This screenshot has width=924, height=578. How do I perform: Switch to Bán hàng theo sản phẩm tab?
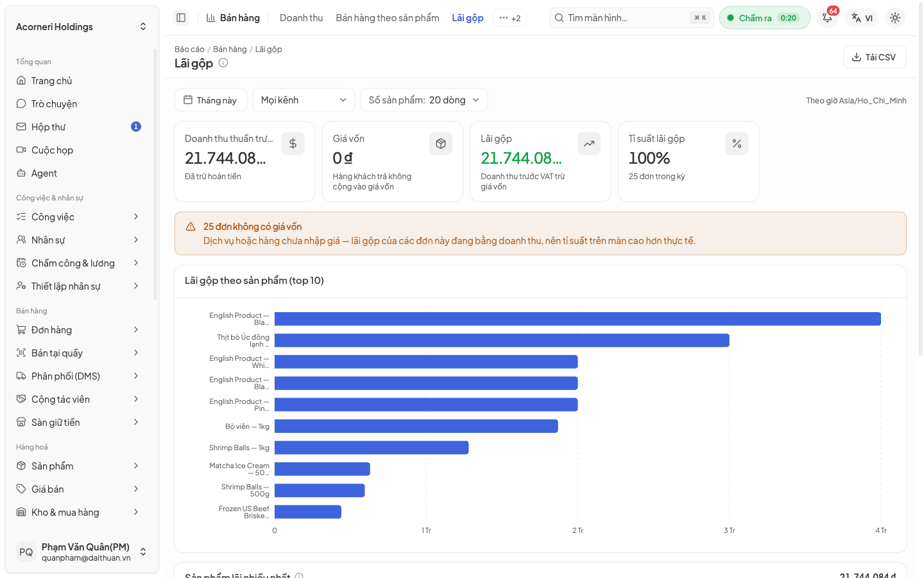pos(388,18)
